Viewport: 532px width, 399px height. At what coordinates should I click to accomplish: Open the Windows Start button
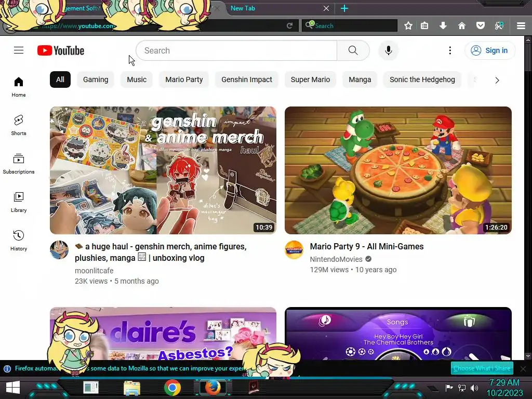13,388
